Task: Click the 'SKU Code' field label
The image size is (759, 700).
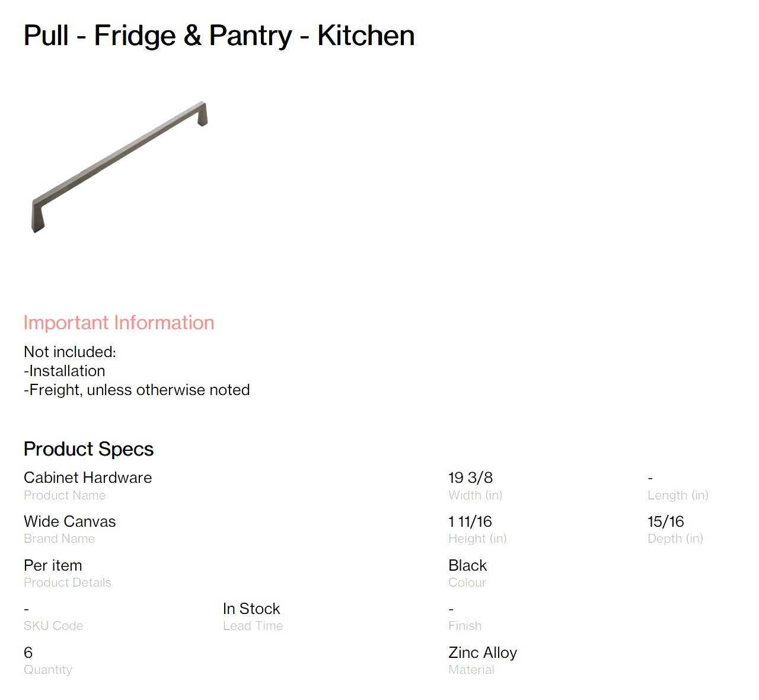Action: click(x=53, y=626)
